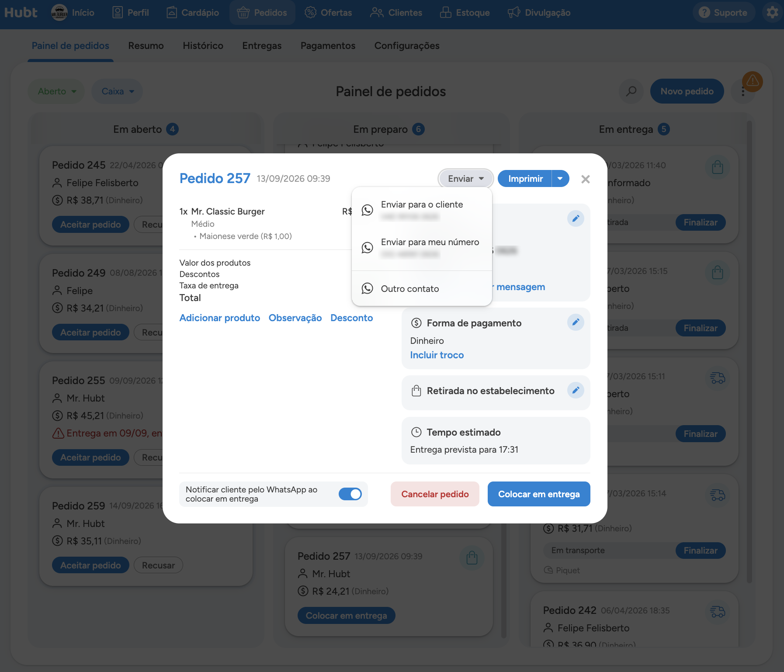
Task: Switch to the Histórico tab
Action: [203, 45]
